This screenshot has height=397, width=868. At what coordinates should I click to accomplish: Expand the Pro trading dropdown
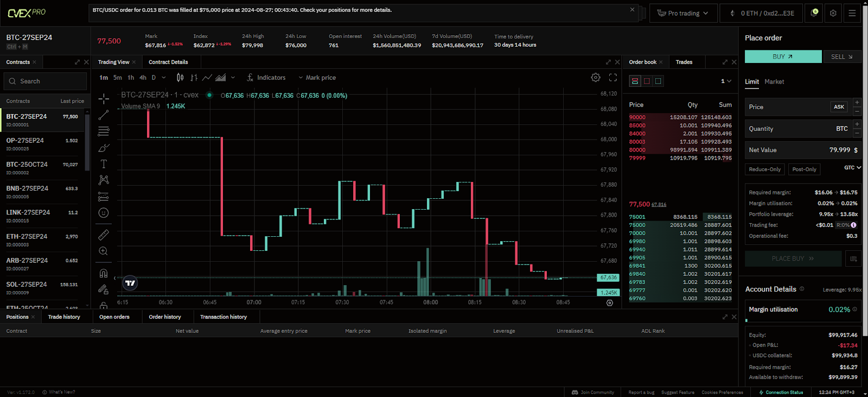683,13
